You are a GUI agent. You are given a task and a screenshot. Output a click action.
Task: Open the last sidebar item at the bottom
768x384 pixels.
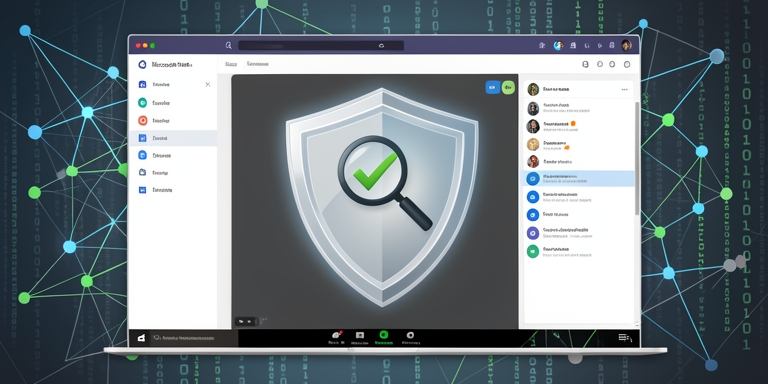point(173,190)
